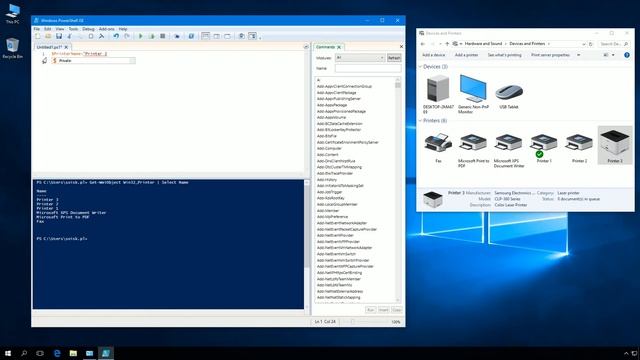Viewport: 640px width, 360px height.
Task: Click the Refresh icon beside the address bar
Action: 591,44
